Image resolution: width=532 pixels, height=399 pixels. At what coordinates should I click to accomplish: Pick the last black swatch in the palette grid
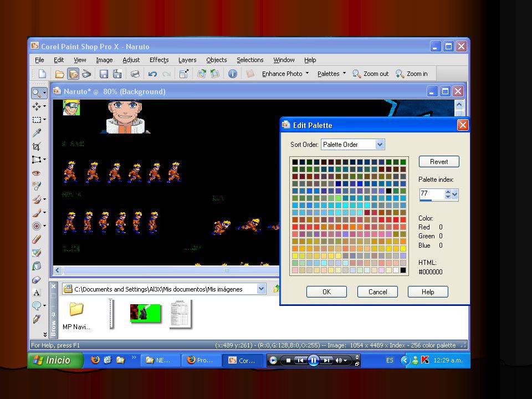(x=403, y=270)
